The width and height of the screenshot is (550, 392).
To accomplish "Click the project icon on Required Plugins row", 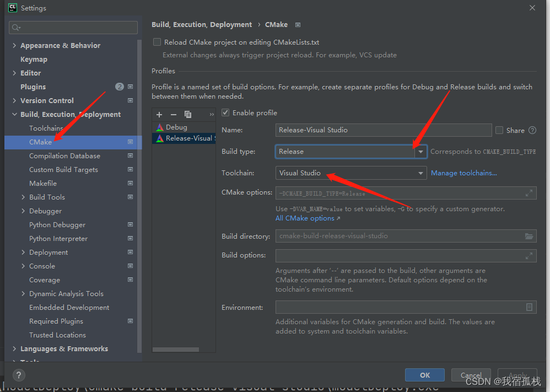I will [x=130, y=321].
